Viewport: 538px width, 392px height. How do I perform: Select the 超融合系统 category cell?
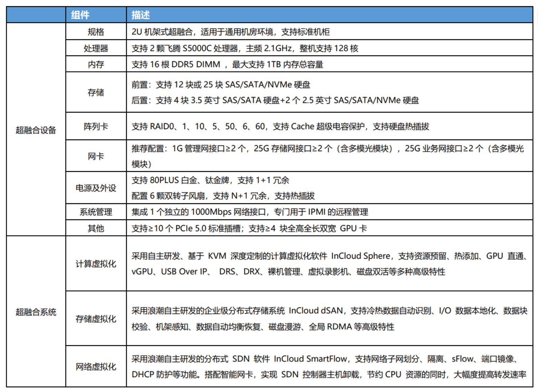36,312
